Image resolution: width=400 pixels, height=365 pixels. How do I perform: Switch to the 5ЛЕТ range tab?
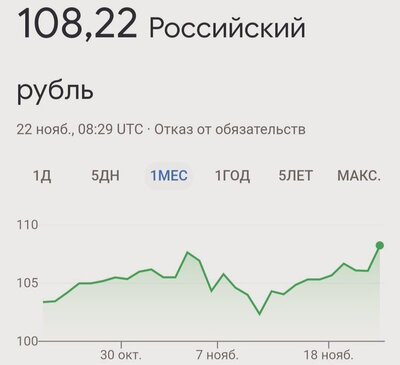tap(295, 175)
